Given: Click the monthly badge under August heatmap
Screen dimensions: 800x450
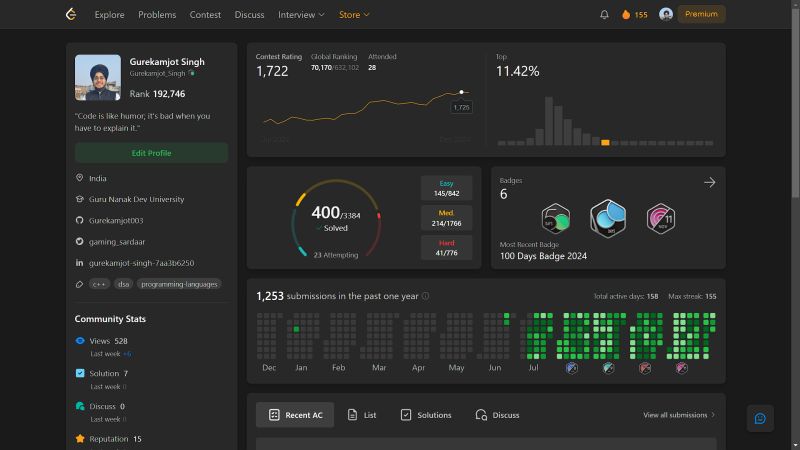Looking at the screenshot, I should pos(571,368).
